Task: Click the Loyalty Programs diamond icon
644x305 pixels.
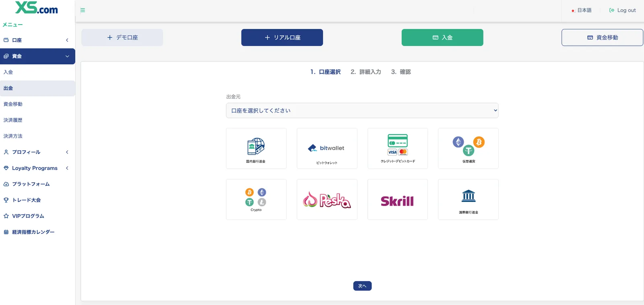Action: pos(6,168)
